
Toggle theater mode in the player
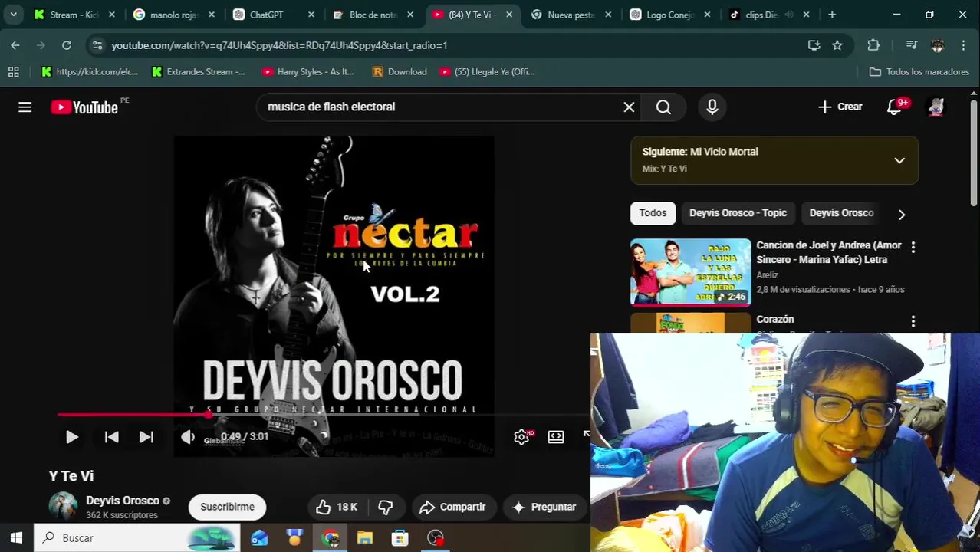[556, 436]
